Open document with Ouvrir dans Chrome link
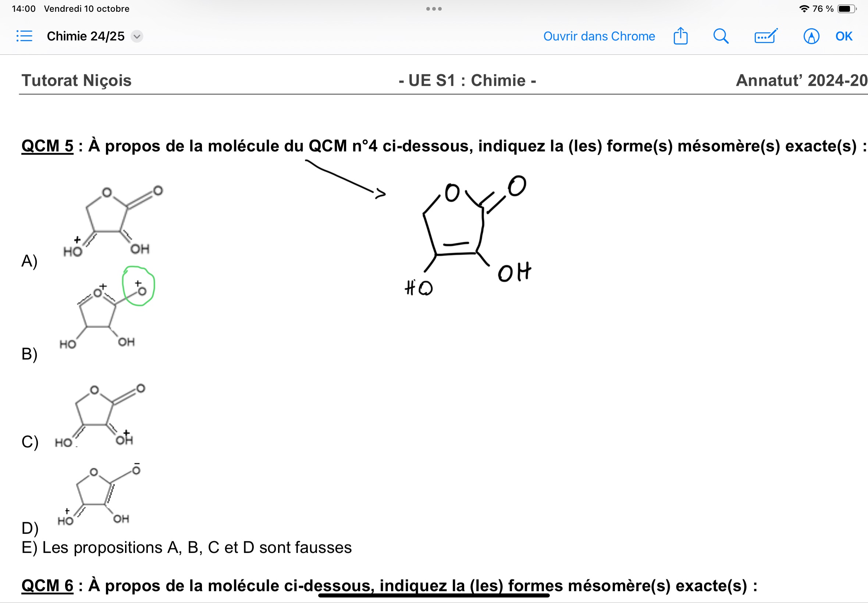The width and height of the screenshot is (868, 603). point(598,36)
